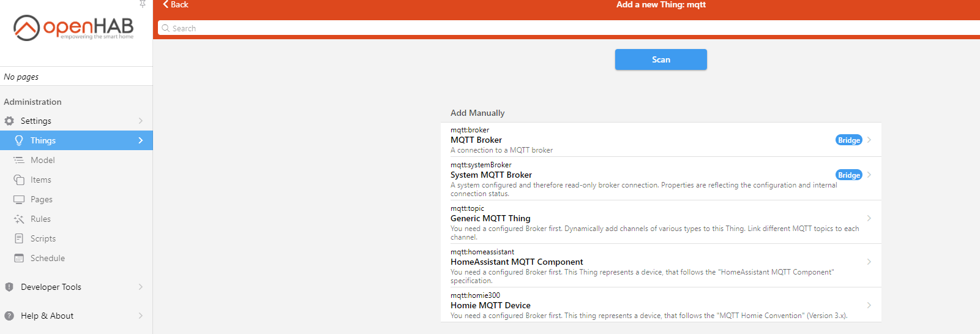The image size is (980, 334).
Task: Pin the sidebar with the pin icon
Action: coord(143,4)
